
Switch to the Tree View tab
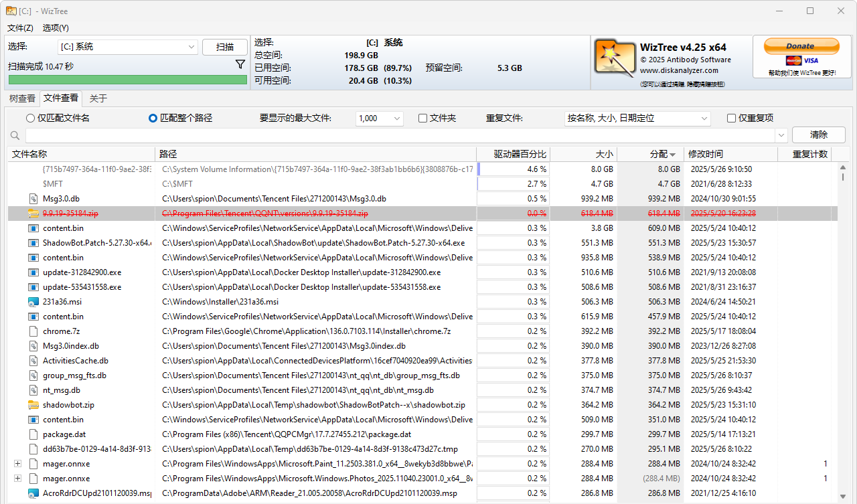22,98
